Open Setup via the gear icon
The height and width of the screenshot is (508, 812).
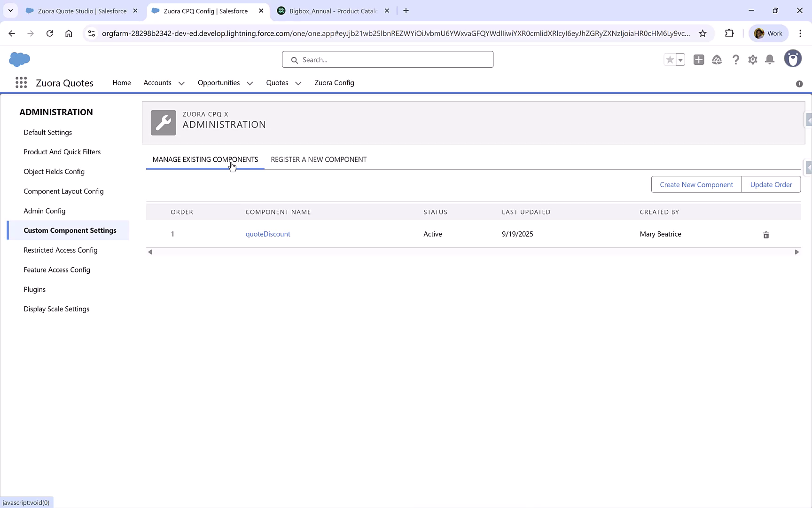(x=752, y=60)
